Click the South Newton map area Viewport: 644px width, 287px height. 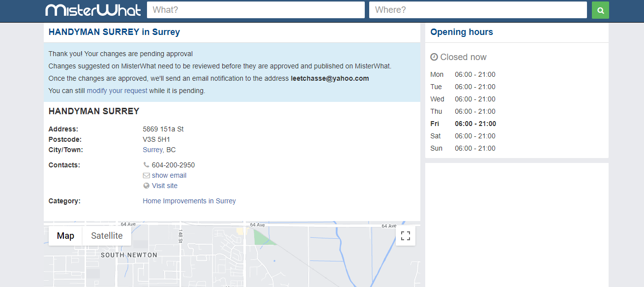point(129,255)
